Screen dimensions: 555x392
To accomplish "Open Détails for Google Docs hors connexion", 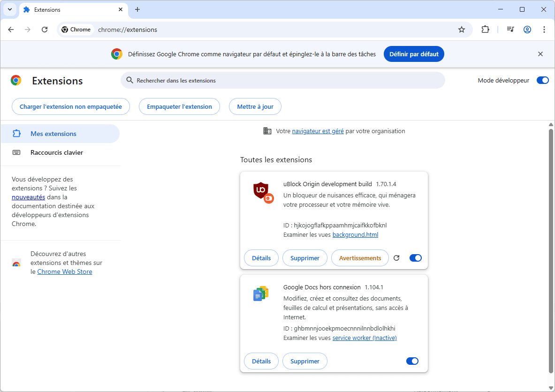I will pos(261,361).
